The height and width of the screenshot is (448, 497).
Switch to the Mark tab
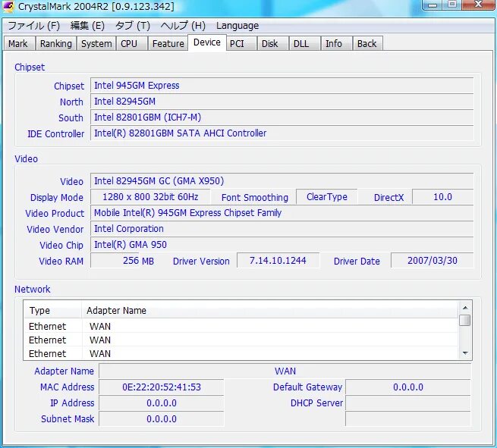pos(19,43)
